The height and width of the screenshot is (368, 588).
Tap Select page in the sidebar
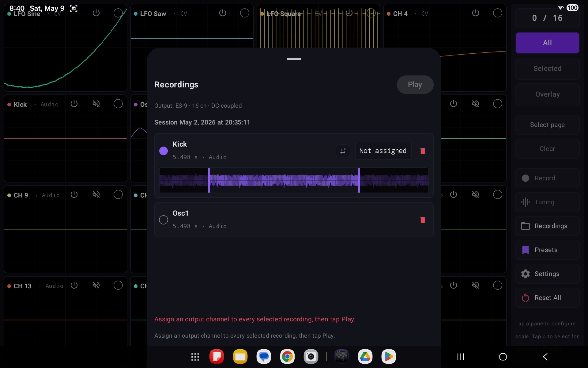tap(547, 125)
